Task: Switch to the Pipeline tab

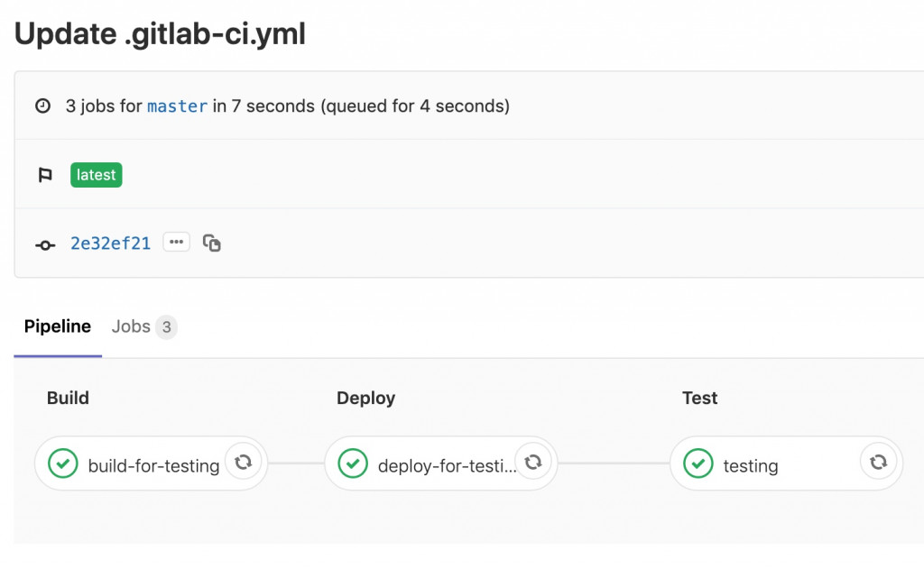Action: click(x=58, y=326)
